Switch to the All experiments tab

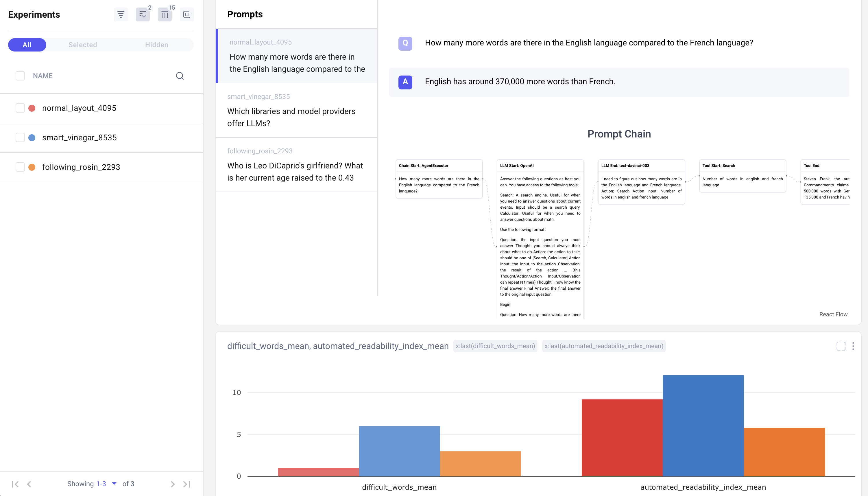(27, 45)
